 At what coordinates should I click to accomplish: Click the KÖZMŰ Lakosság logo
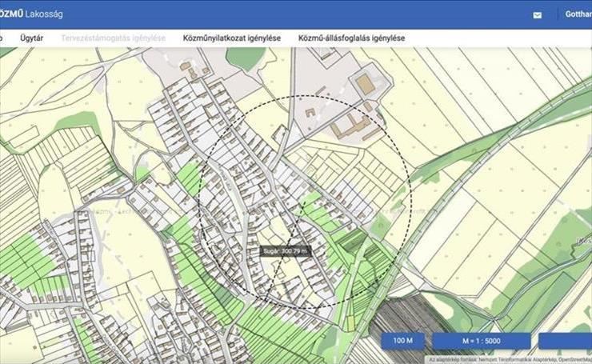coord(30,14)
